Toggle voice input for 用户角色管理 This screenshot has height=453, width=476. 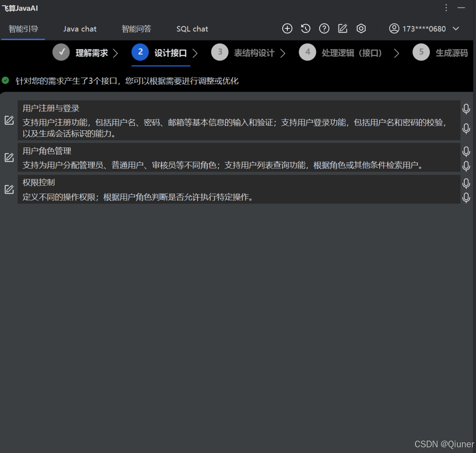click(466, 151)
